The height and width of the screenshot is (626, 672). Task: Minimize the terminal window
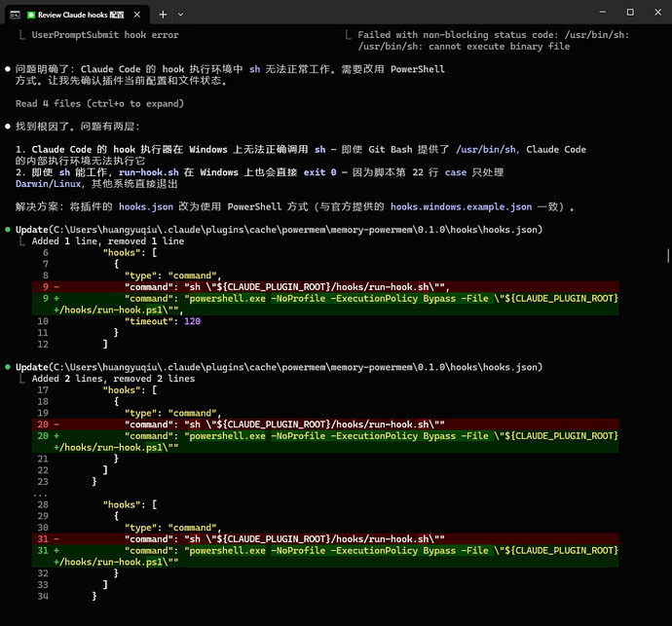(602, 12)
